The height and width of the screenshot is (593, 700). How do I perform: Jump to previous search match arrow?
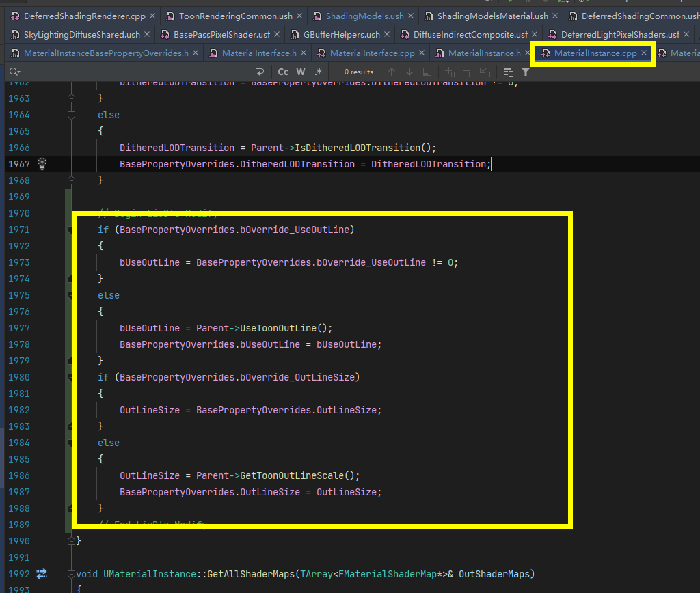click(392, 72)
